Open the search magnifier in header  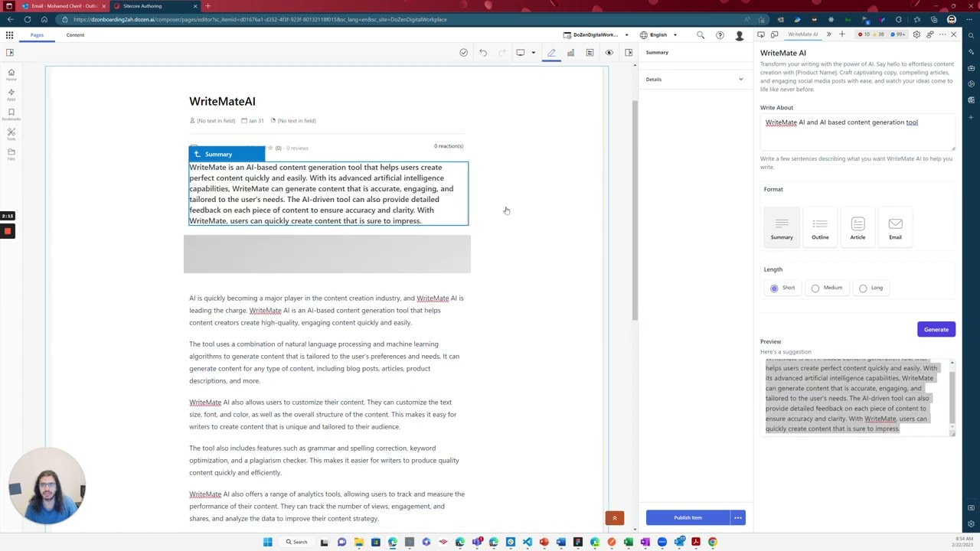(x=701, y=35)
